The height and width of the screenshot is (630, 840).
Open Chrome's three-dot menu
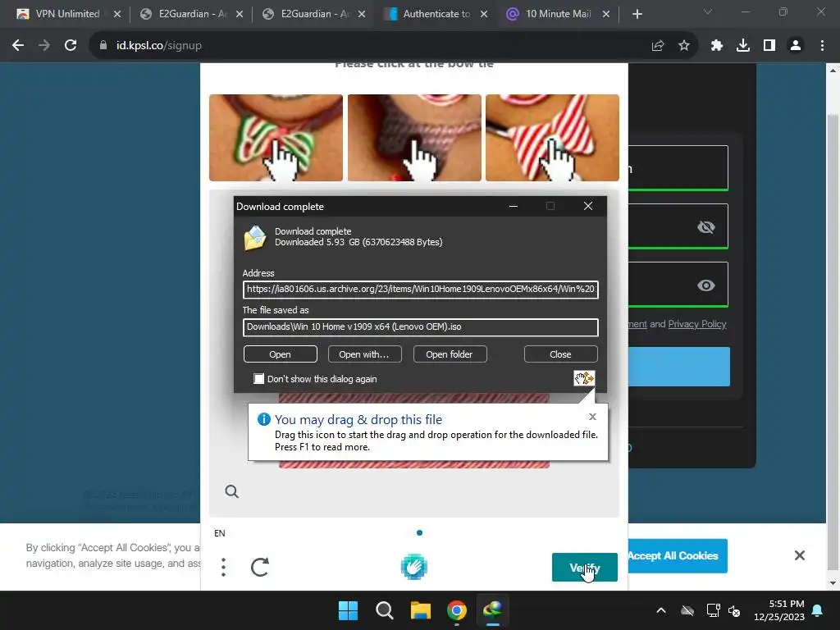click(x=822, y=46)
